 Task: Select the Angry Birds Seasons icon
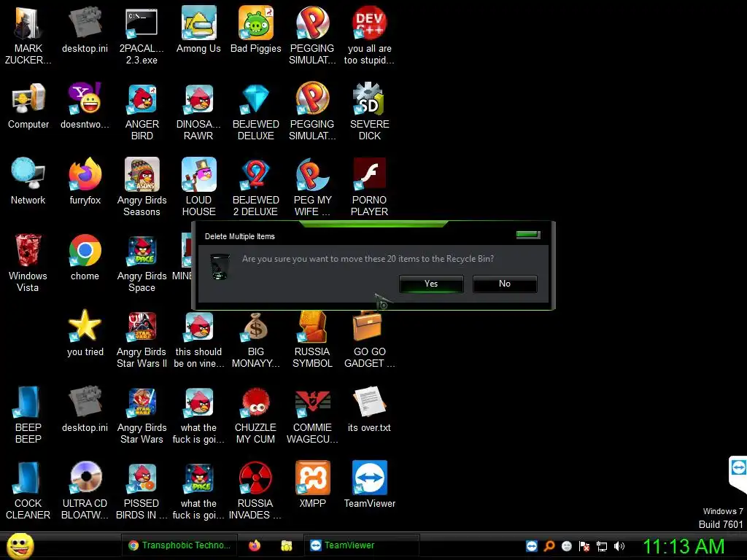pyautogui.click(x=142, y=187)
